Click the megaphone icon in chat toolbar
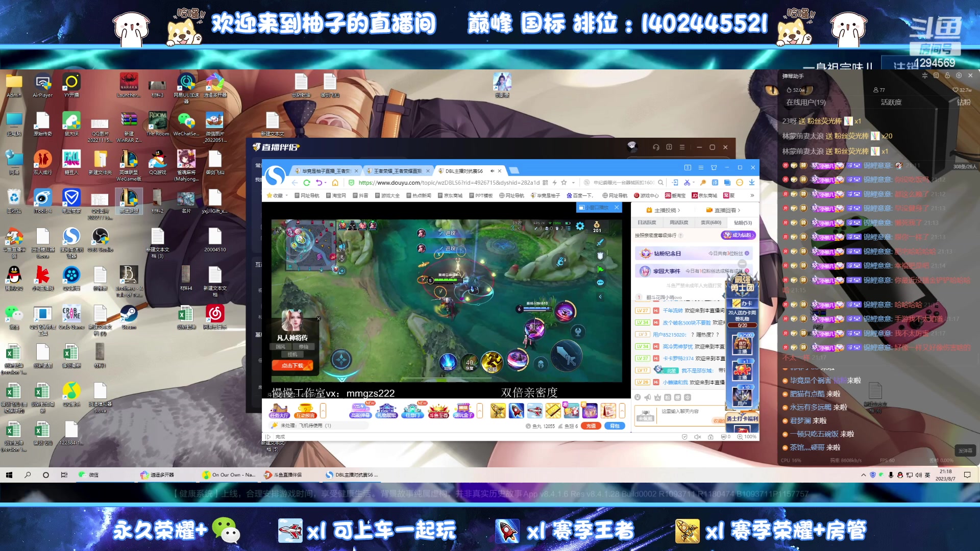Image resolution: width=980 pixels, height=551 pixels. (647, 397)
